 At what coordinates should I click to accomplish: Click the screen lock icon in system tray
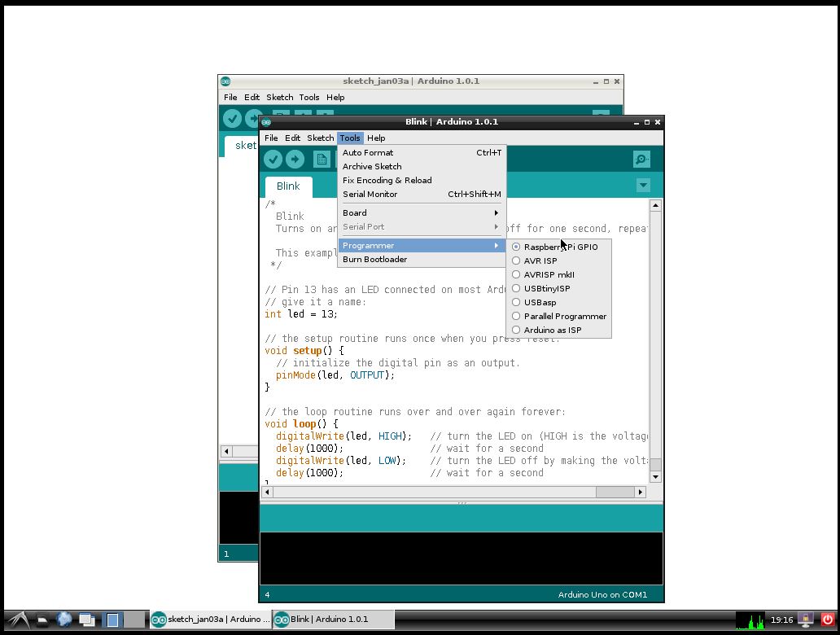(x=805, y=620)
